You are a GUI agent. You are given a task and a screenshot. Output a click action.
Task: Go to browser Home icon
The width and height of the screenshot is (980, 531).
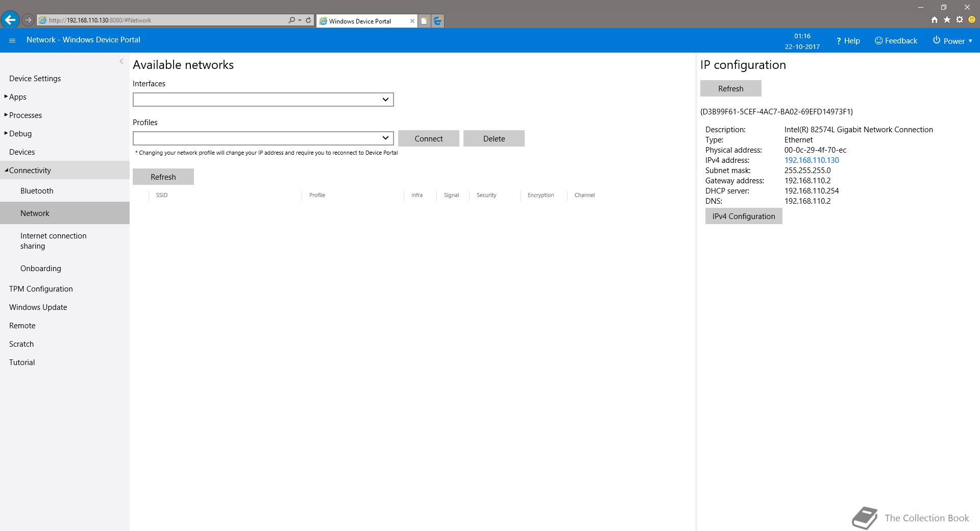pos(934,20)
